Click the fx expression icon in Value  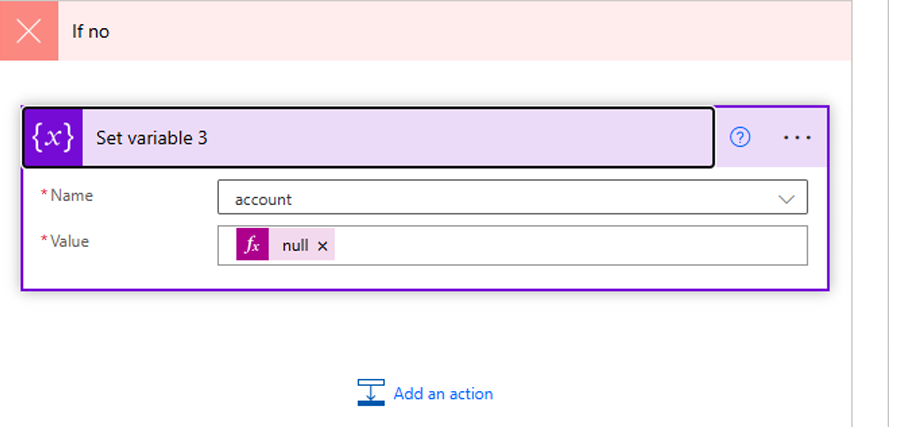click(252, 245)
